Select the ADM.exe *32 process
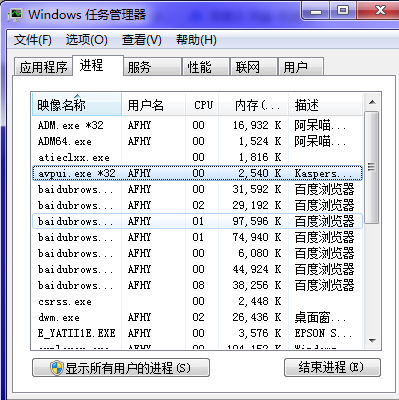399x400 pixels. point(197,125)
